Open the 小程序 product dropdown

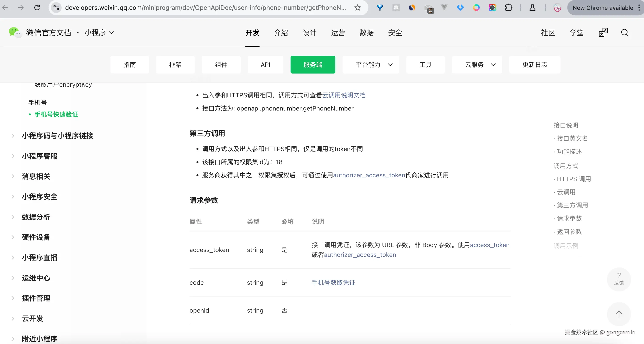(99, 33)
